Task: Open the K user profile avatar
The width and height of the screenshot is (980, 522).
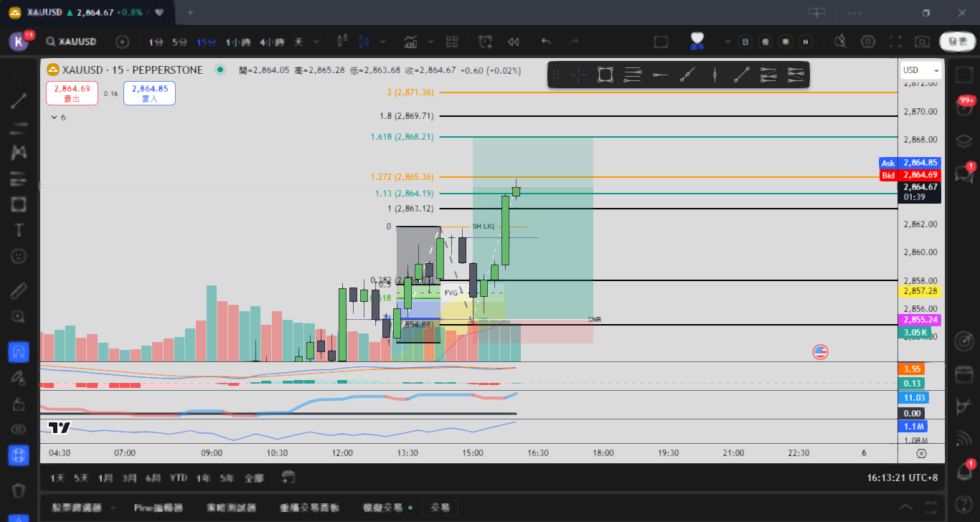Action: pyautogui.click(x=19, y=42)
